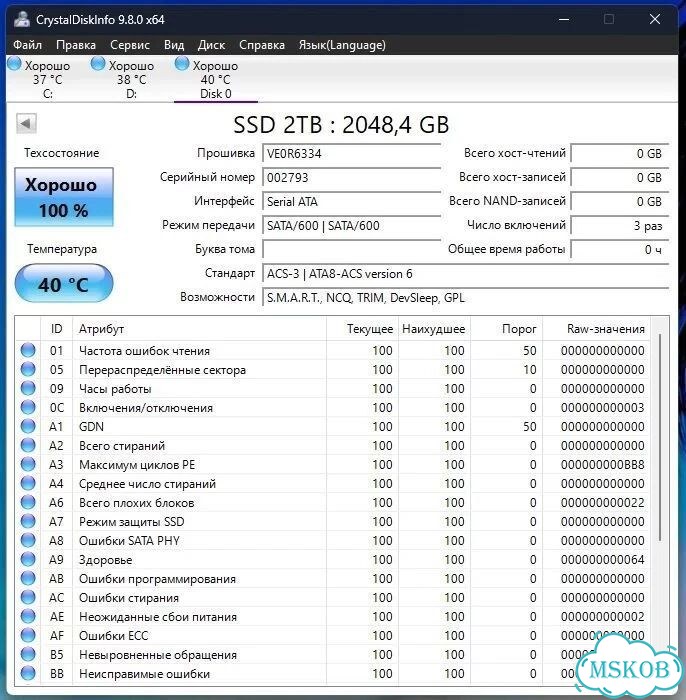Click the Всего хост-чтений value field
The image size is (686, 700).
point(619,154)
